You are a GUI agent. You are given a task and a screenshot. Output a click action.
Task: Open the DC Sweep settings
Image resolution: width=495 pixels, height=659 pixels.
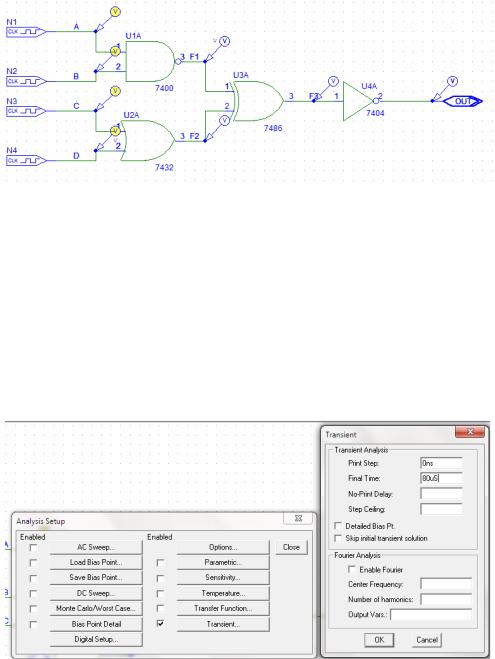[96, 593]
